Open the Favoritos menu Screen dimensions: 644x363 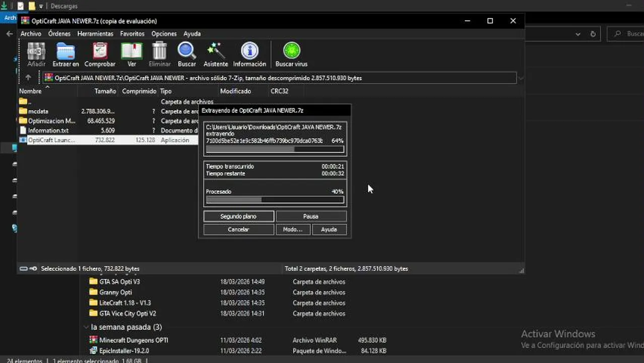pyautogui.click(x=132, y=34)
